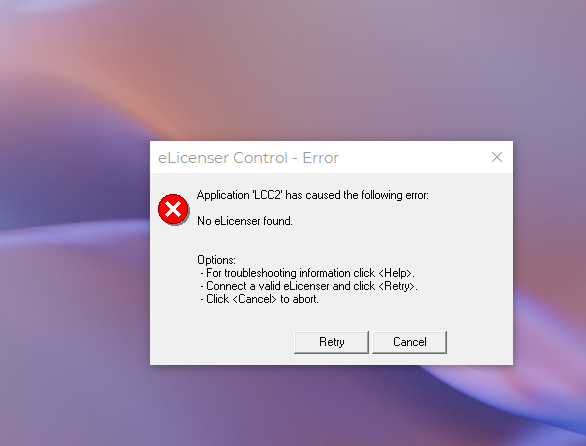Click the 'Options:' label

(216, 260)
